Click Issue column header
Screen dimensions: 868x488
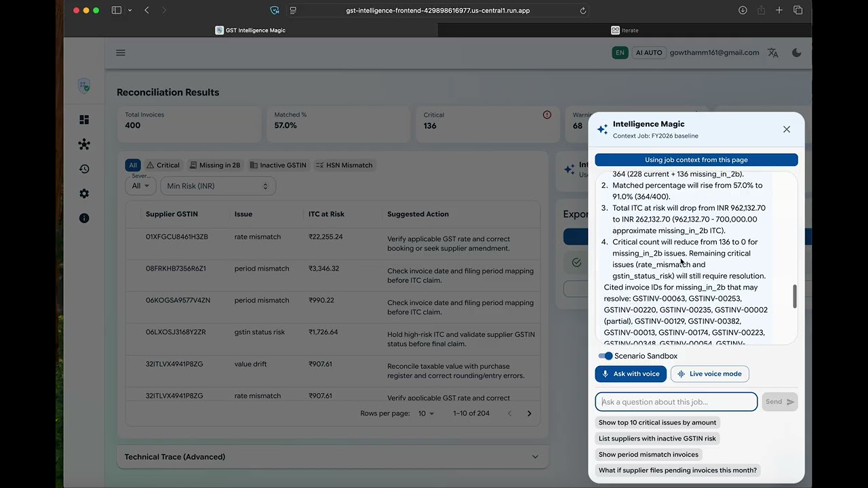[x=243, y=214]
